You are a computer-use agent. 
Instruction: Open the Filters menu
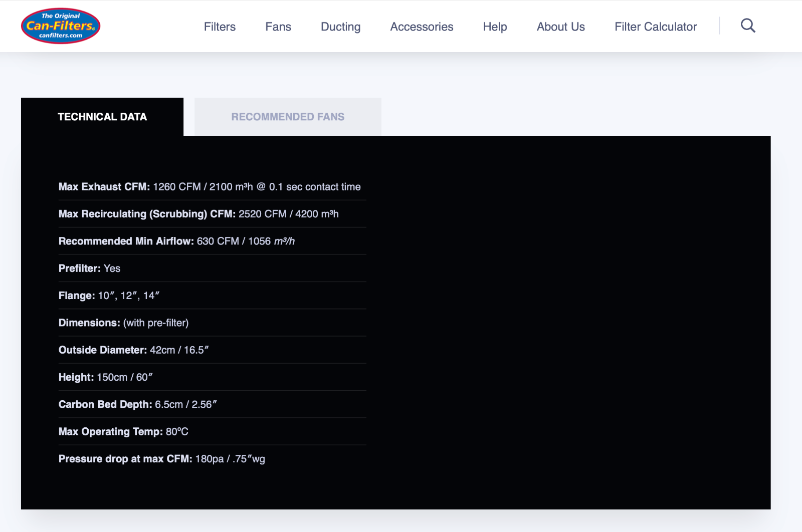pos(220,27)
